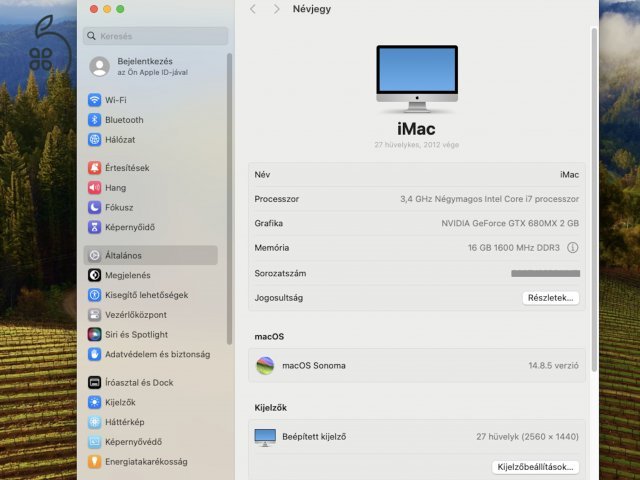Click the sidebar vertical scrollbar
Viewport: 640px width, 480px height.
pos(229,199)
